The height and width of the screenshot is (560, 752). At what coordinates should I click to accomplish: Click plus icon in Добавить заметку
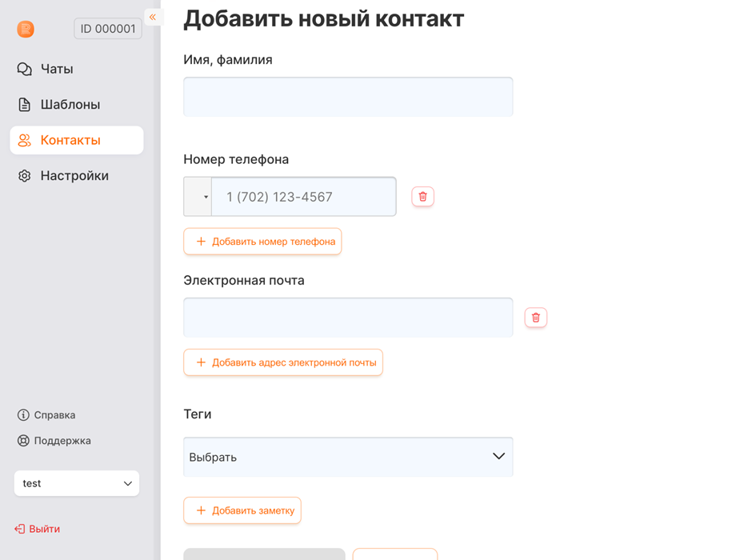tap(201, 510)
